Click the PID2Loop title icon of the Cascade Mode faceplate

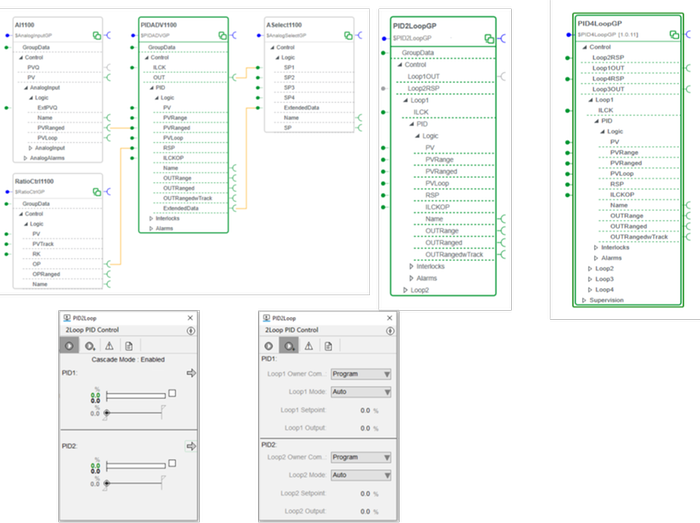pos(67,318)
